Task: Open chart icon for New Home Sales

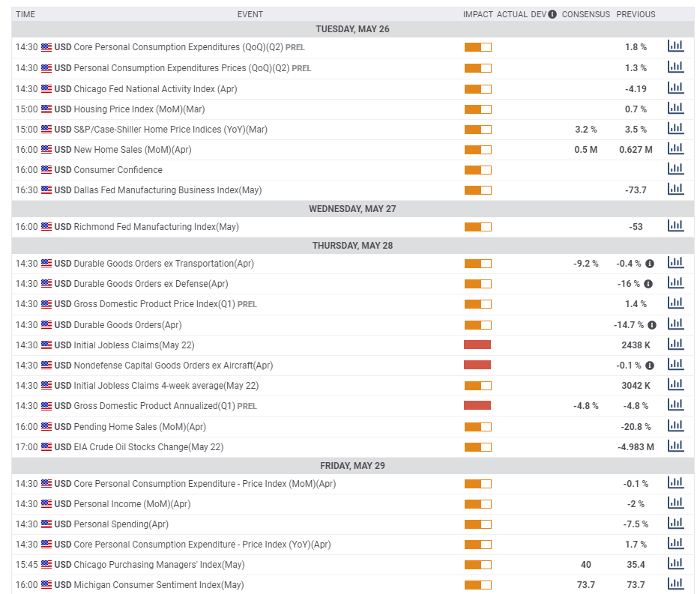Action: tap(675, 149)
